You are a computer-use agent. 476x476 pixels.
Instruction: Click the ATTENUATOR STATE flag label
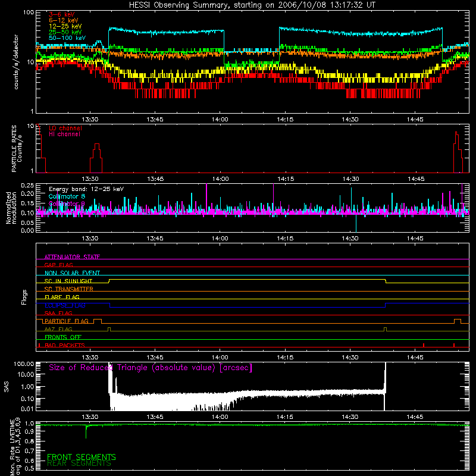tap(72, 257)
